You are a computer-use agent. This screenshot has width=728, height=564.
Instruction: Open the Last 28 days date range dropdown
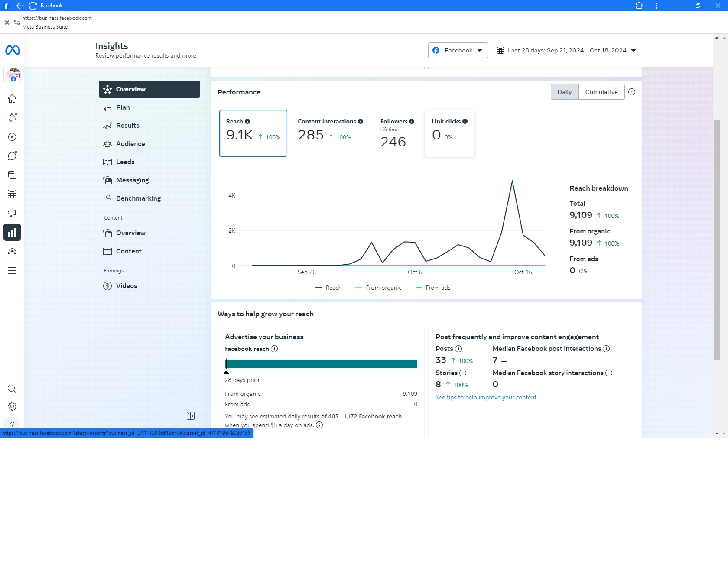(566, 50)
